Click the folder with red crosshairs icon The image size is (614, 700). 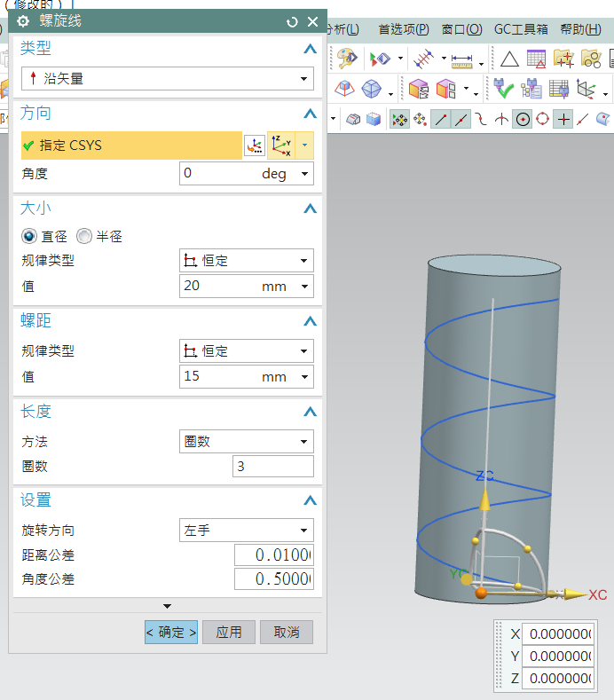point(563,59)
